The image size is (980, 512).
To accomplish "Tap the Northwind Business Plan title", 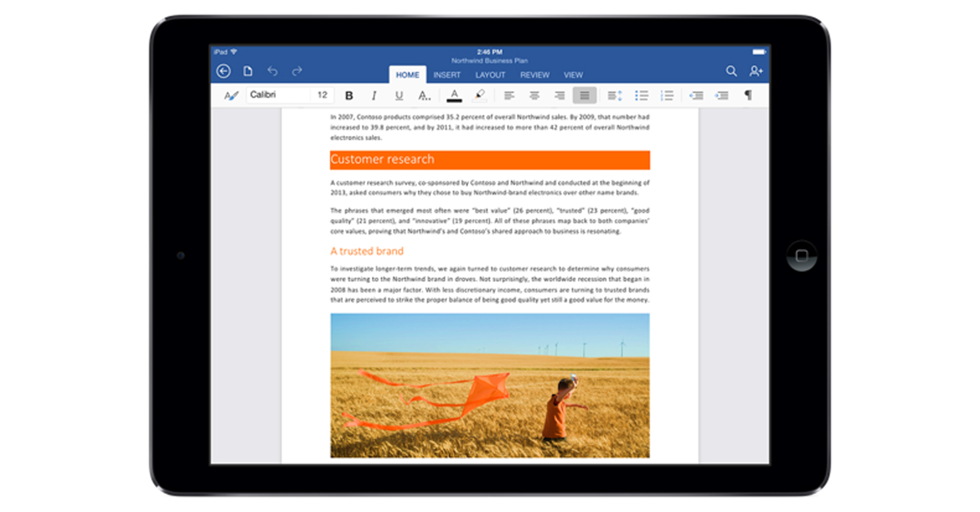I will (x=489, y=61).
